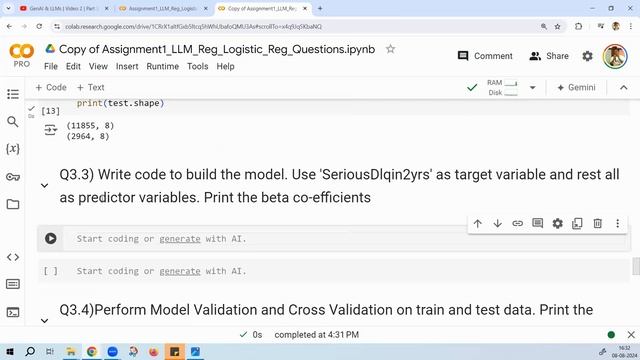Open the RAM/Disk runtime dropdown arrow
Image resolution: width=640 pixels, height=360 pixels.
(532, 88)
